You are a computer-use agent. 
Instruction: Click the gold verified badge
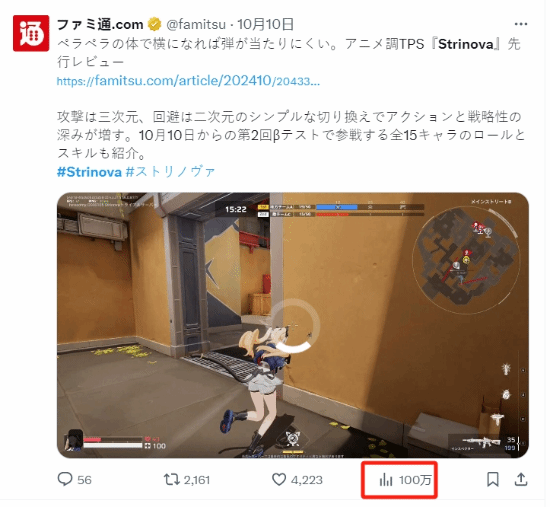point(154,25)
